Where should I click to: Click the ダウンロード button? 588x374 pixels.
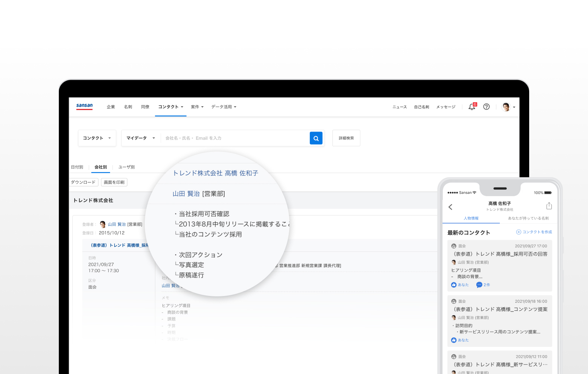pyautogui.click(x=83, y=182)
